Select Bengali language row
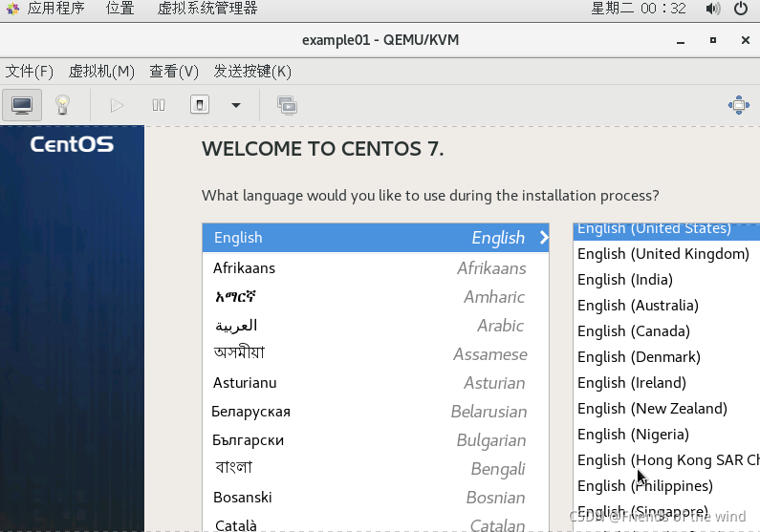This screenshot has width=760, height=532. (376, 469)
